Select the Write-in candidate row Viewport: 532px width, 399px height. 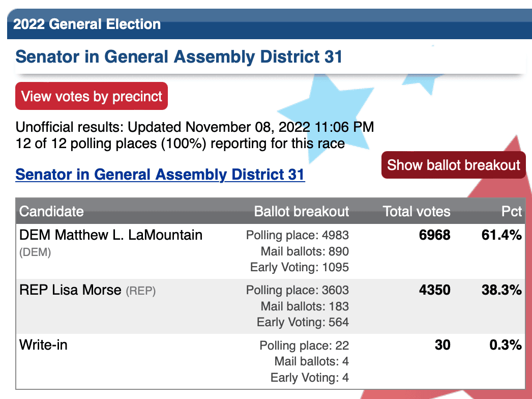pos(271,361)
